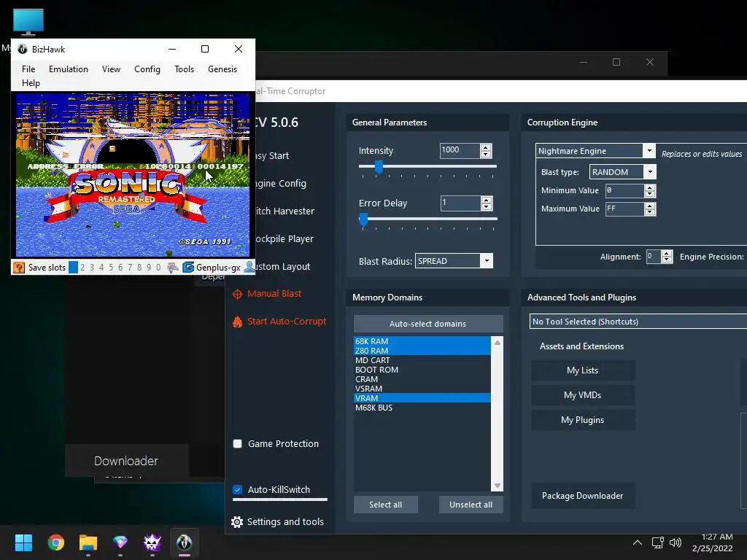
Task: Select save slot 1 in BizHawk
Action: click(x=73, y=267)
